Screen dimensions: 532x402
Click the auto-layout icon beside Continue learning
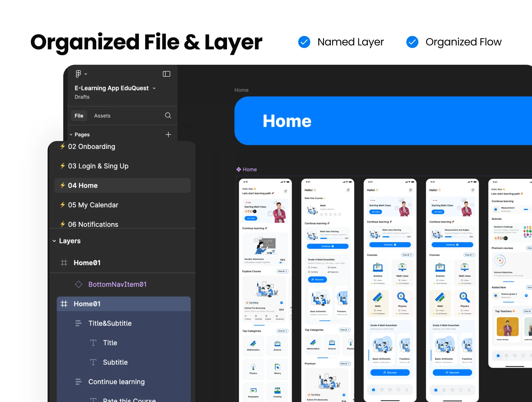coord(78,382)
